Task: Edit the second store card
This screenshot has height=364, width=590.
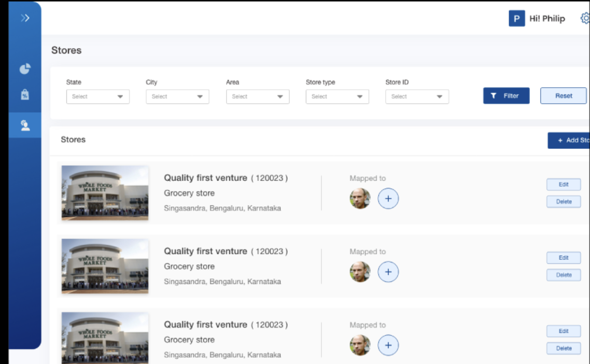Action: click(x=563, y=258)
